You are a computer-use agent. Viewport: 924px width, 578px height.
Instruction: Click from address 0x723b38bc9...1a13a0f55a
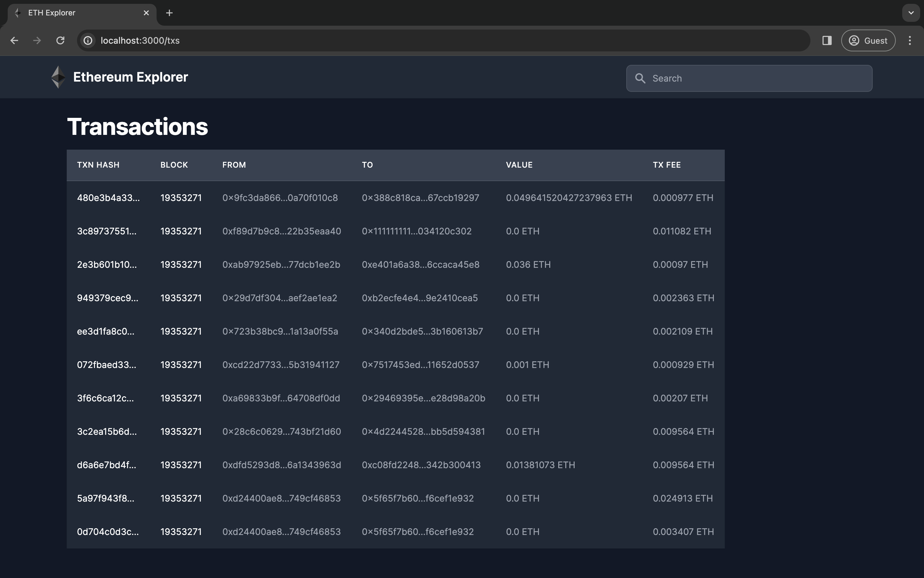(280, 331)
